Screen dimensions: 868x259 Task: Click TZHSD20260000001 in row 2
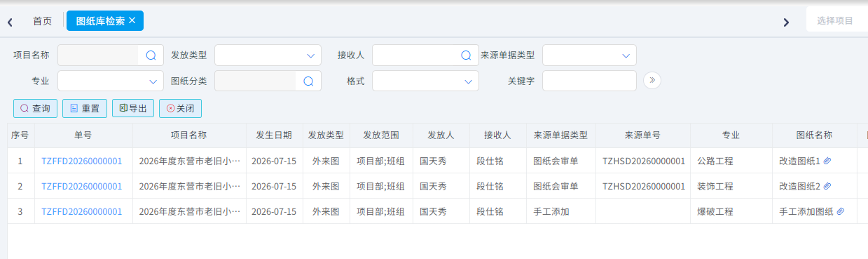coord(644,187)
